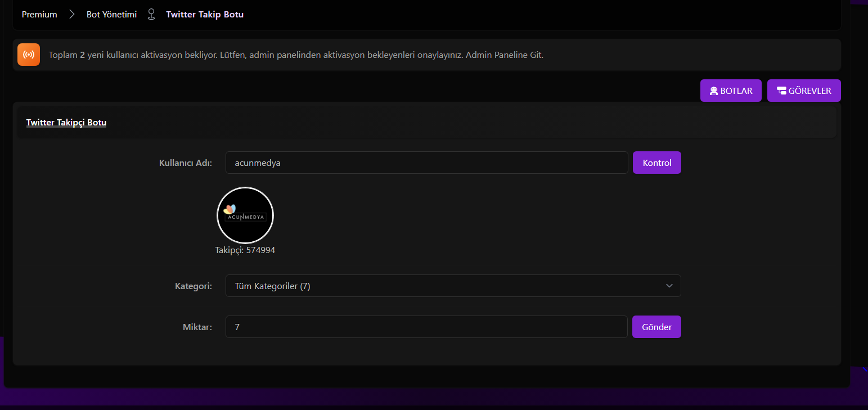The height and width of the screenshot is (410, 868).
Task: Go to Premium breadcrumb
Action: click(x=39, y=15)
